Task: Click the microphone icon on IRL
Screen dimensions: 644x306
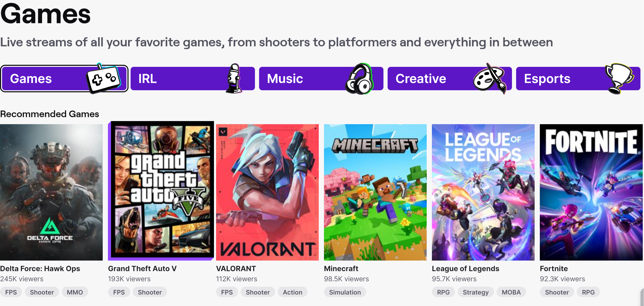Action: (234, 78)
